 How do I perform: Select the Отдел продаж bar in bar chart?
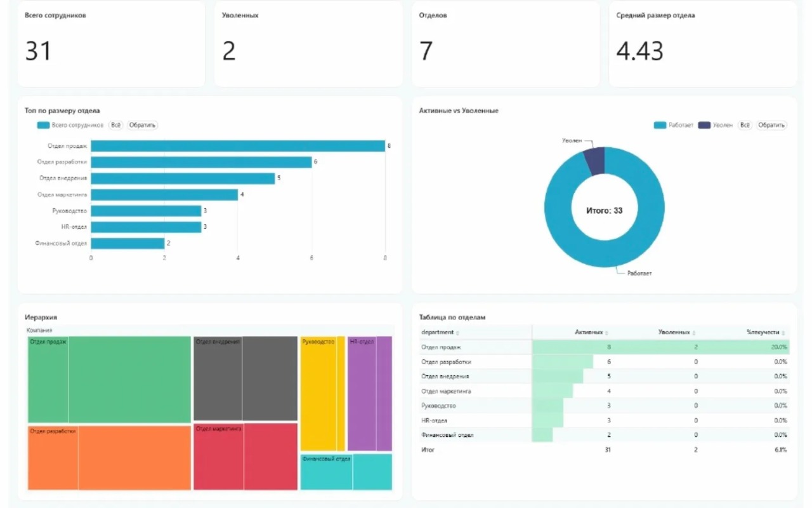[238, 146]
